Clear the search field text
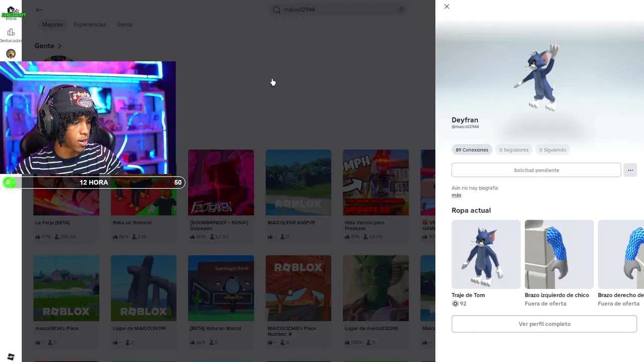The width and height of the screenshot is (644, 362). click(401, 10)
